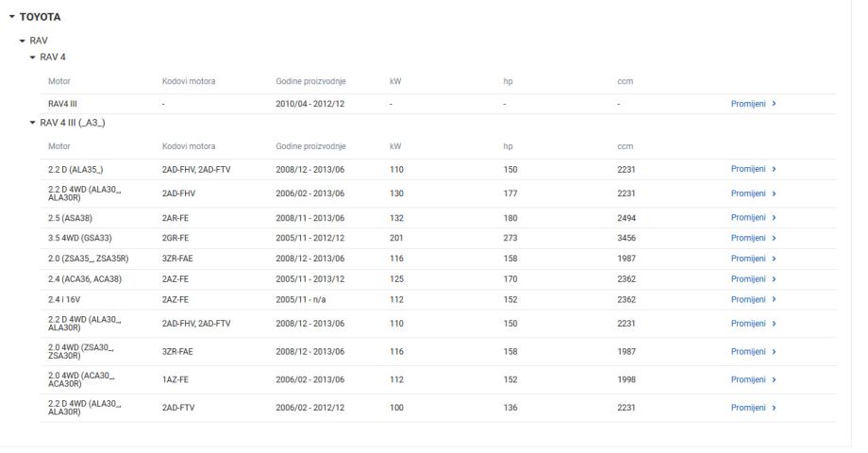Select the kW value '125'
868x453 pixels.
(x=396, y=279)
